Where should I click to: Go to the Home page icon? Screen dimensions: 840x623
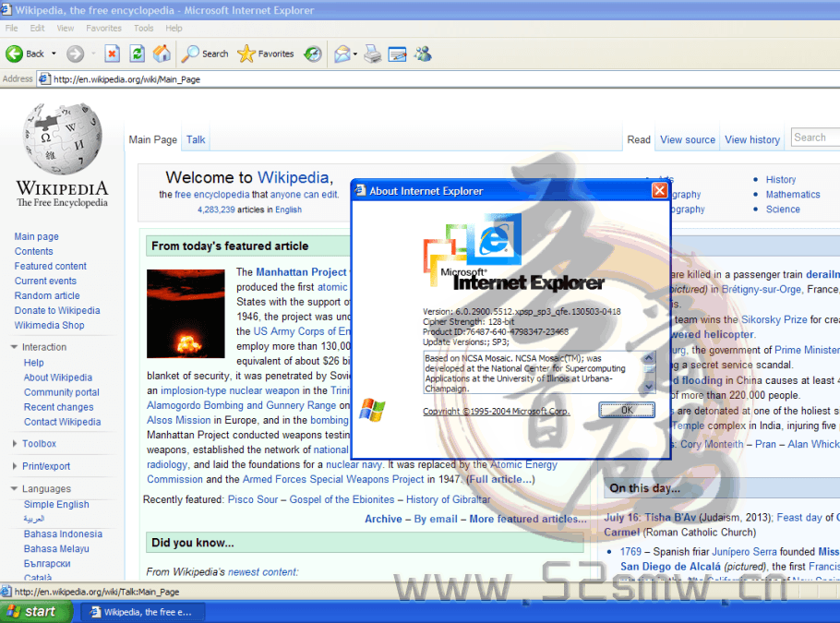coord(162,54)
